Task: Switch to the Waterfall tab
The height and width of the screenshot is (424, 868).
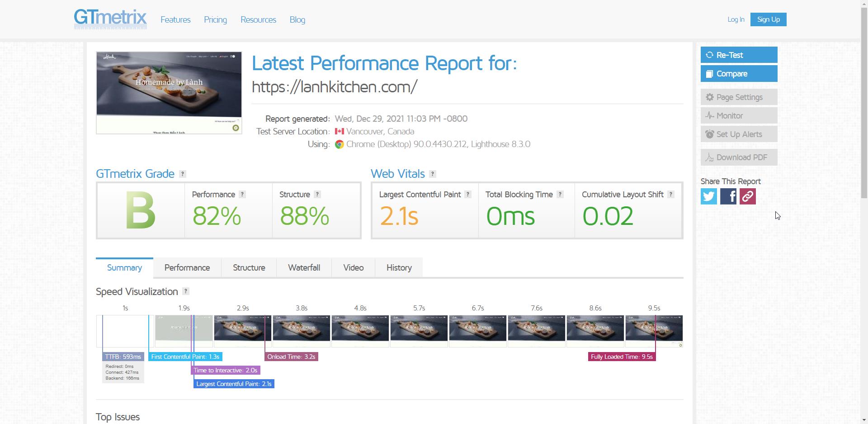Action: pyautogui.click(x=304, y=268)
